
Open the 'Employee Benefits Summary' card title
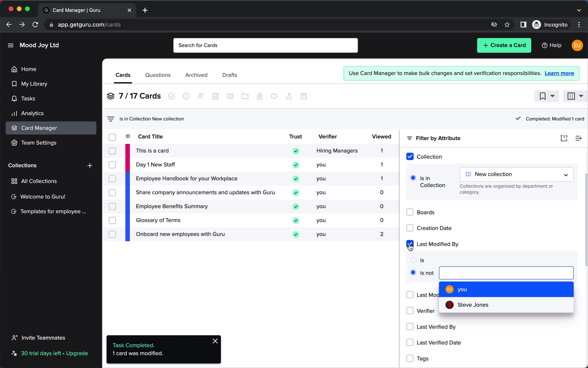[172, 206]
